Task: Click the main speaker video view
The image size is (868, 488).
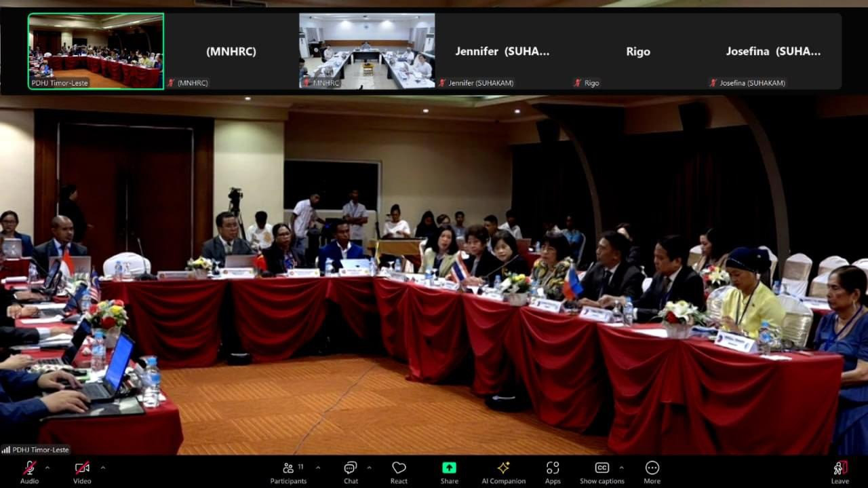Action: [434, 275]
